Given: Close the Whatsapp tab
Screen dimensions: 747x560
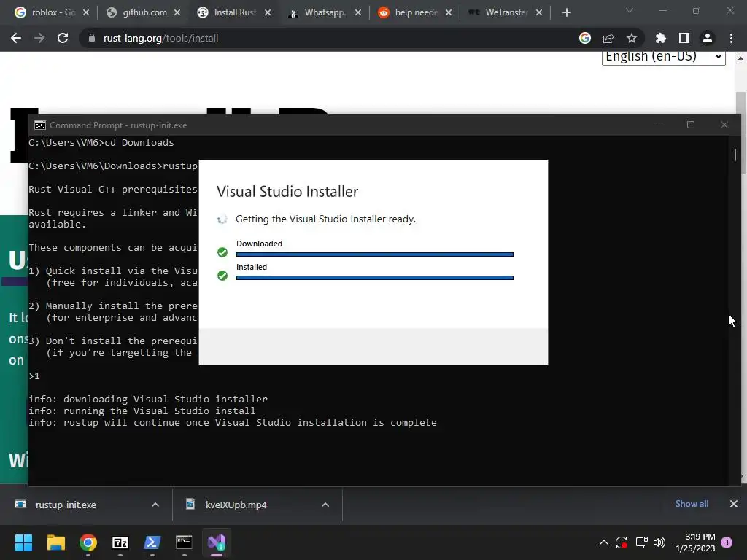Looking at the screenshot, I should (x=358, y=12).
